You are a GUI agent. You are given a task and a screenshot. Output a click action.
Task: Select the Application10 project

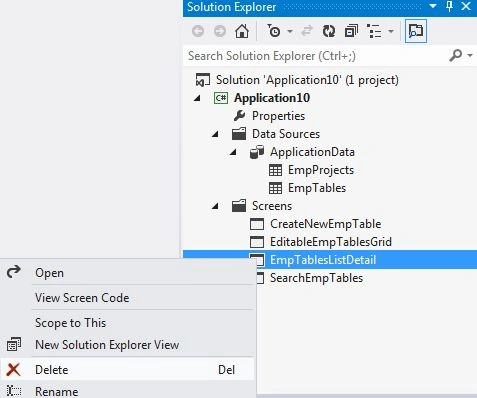(x=272, y=98)
